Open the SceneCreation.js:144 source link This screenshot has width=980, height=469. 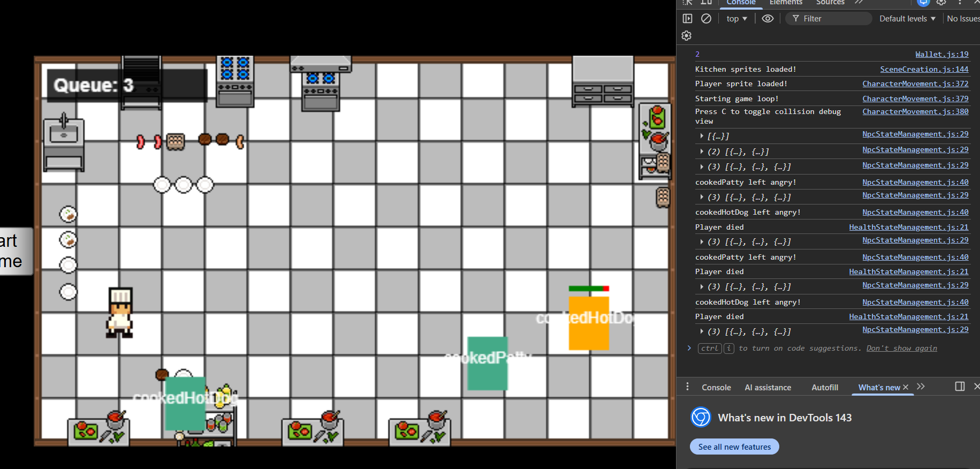[x=924, y=69]
